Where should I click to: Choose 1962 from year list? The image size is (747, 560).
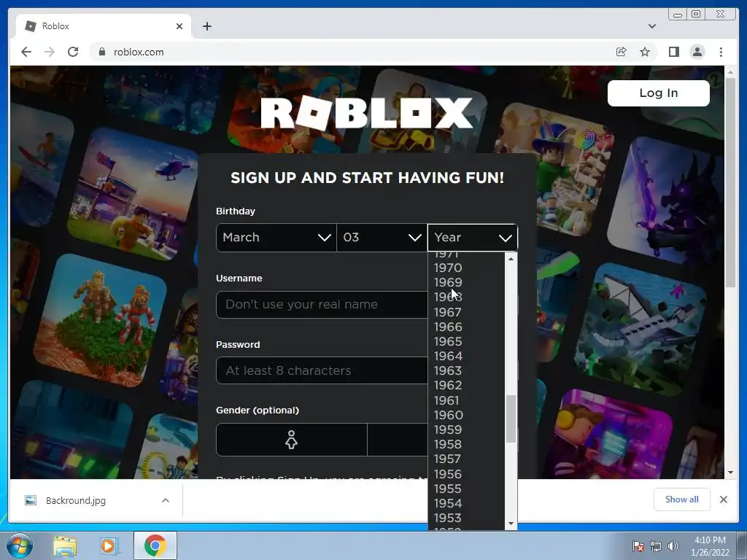click(466, 385)
